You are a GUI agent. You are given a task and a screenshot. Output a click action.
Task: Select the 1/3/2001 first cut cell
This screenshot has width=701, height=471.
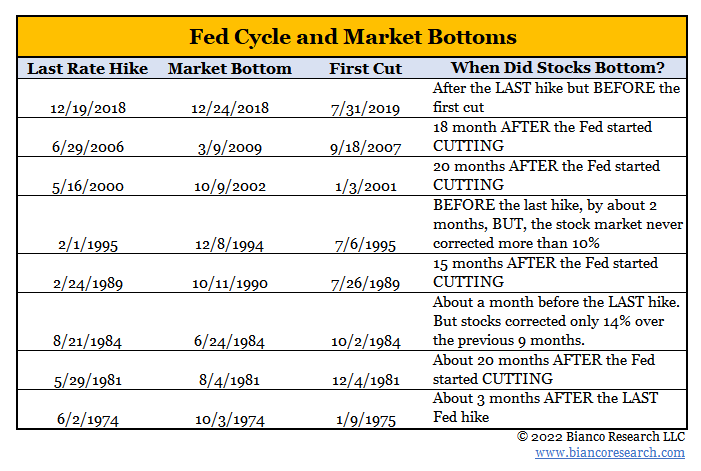click(365, 186)
